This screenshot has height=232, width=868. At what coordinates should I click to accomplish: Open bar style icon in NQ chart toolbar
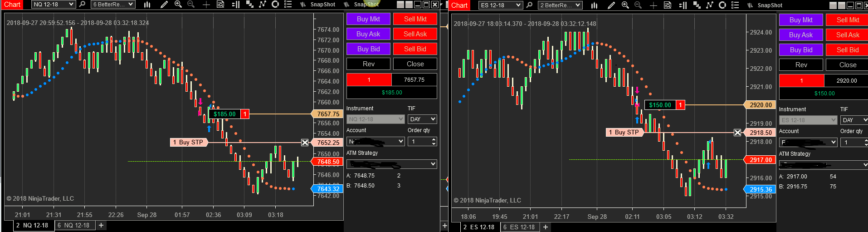point(147,5)
